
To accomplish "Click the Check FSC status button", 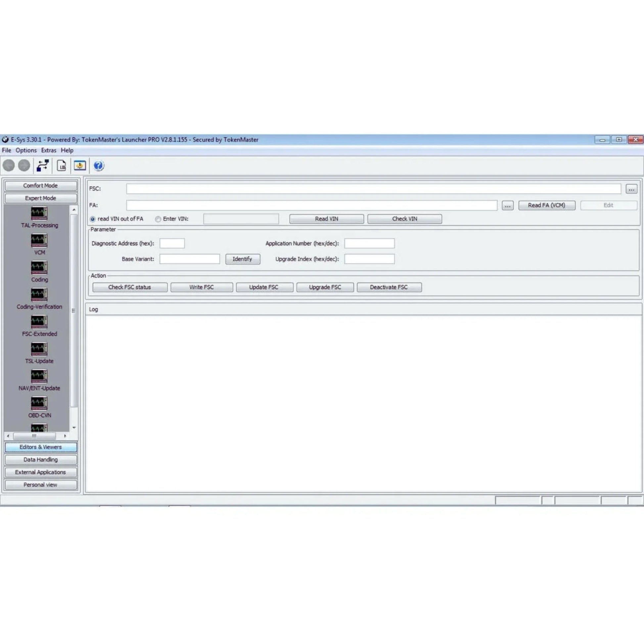I will point(130,287).
